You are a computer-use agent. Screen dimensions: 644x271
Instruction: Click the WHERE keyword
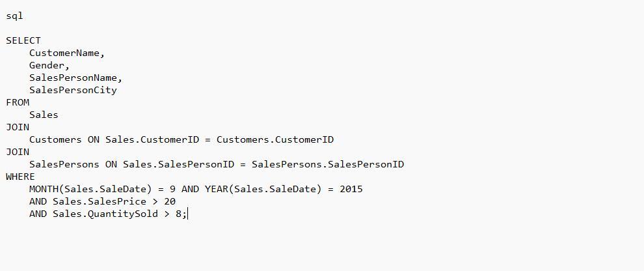point(20,177)
